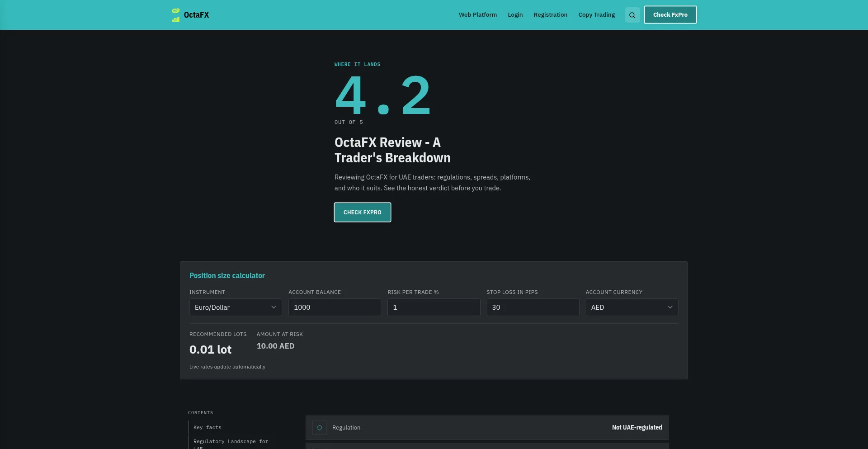The image size is (868, 449).
Task: Jump to Key facts in contents
Action: tap(208, 428)
